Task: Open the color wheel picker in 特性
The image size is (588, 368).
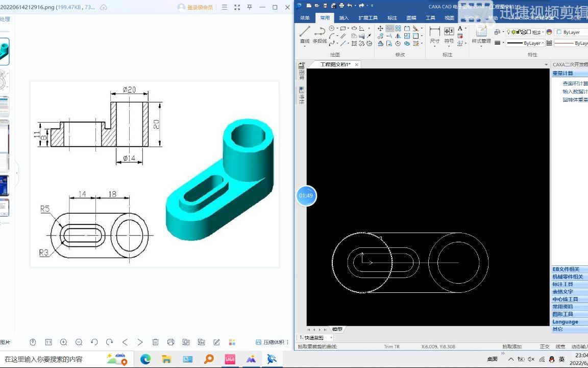Action: [x=549, y=32]
